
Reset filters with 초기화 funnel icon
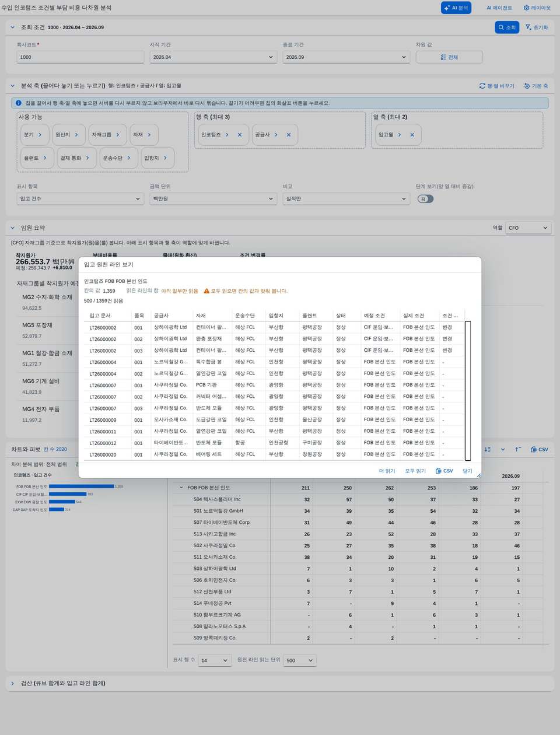tap(537, 27)
